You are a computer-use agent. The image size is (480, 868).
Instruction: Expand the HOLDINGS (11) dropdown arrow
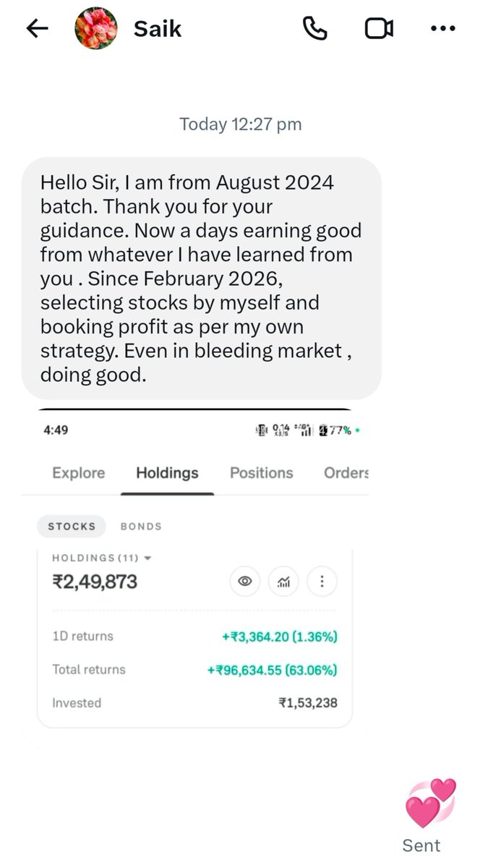pyautogui.click(x=147, y=558)
